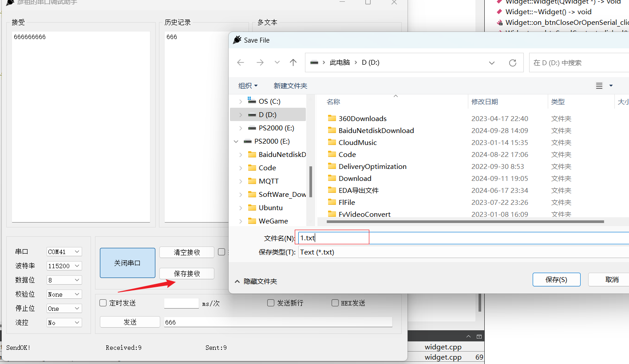629x364 pixels.
Task: Go forward in Save File dialog
Action: 260,63
